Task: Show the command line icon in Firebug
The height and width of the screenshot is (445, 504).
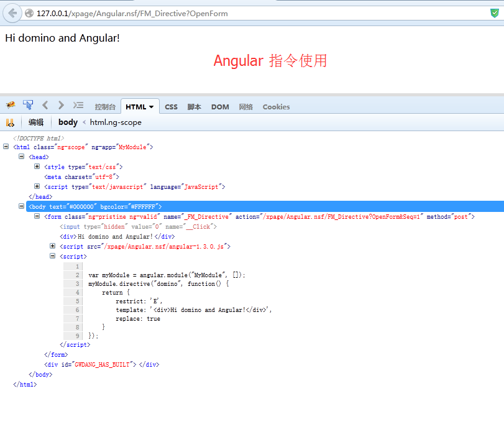Action: tap(78, 105)
